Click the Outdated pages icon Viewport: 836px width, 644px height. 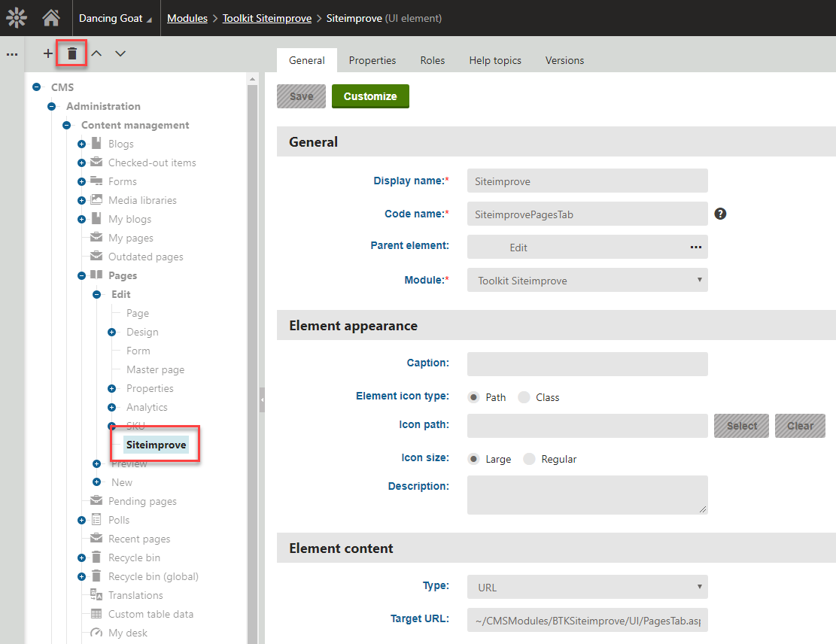tap(96, 256)
